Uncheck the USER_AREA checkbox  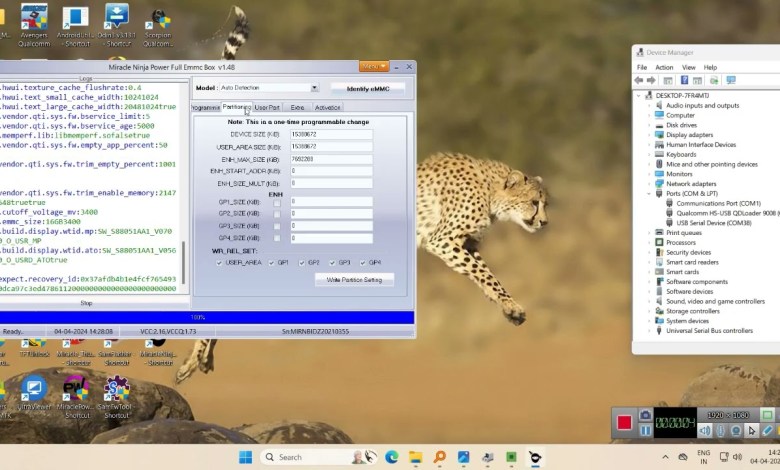point(219,262)
